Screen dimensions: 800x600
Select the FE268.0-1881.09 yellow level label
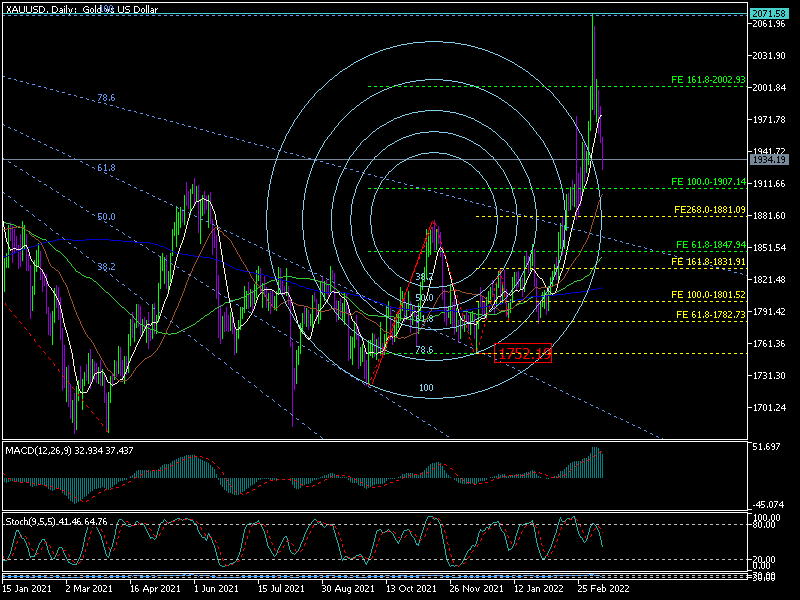(710, 210)
